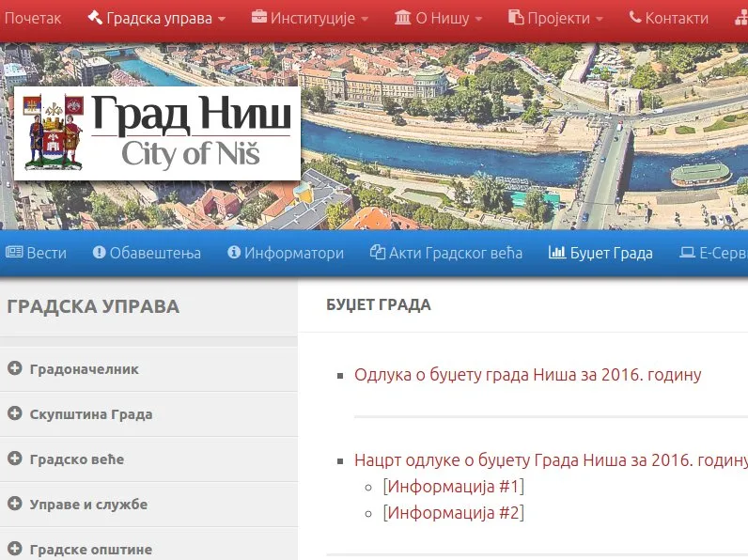Open Одлука о буџету града Ниша 2016 link
The image size is (748, 560).
click(x=527, y=375)
